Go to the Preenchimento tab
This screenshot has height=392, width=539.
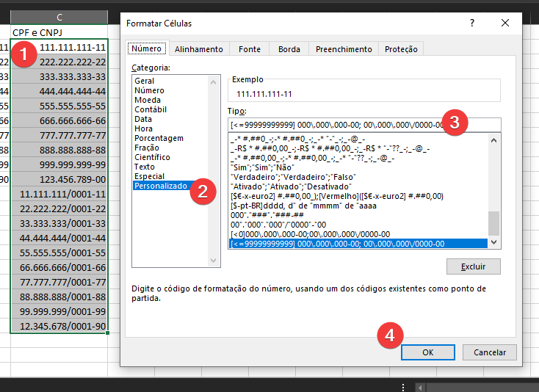click(344, 49)
